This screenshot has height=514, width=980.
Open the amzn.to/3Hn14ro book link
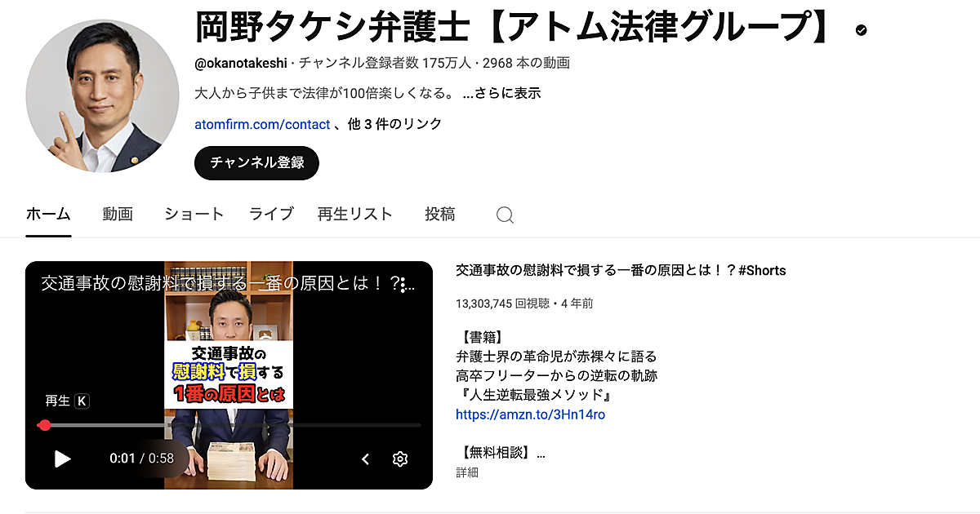(530, 414)
